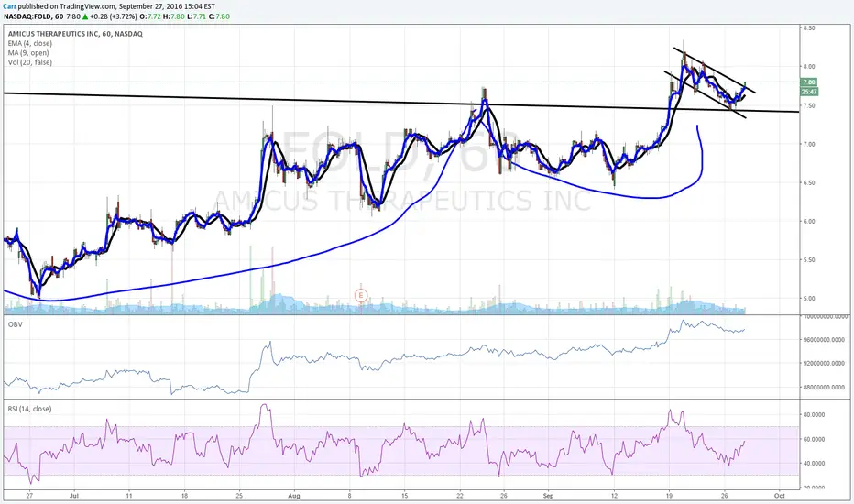The height and width of the screenshot is (504, 854).
Task: Click the 'C:7.80' close value
Action: point(219,16)
